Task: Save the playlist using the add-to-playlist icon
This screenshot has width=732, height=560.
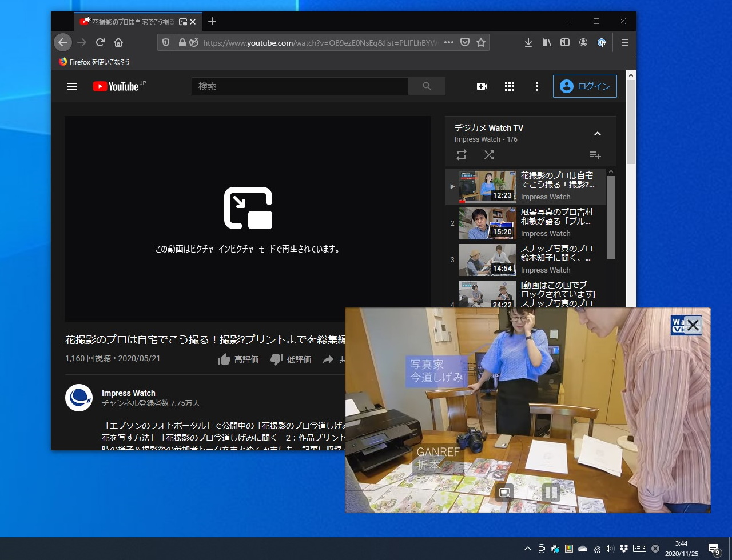Action: (595, 155)
